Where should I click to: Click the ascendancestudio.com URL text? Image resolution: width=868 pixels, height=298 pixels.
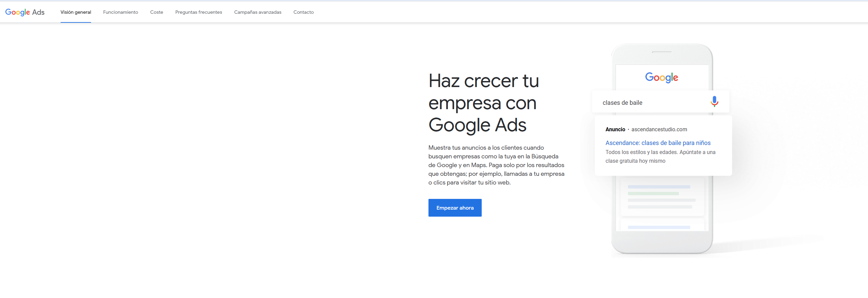659,130
